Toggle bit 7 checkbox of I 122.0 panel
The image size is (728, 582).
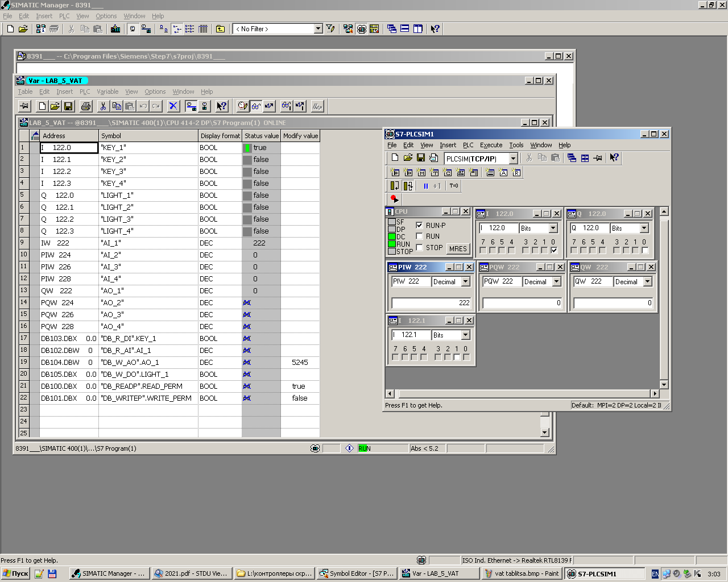(x=483, y=250)
